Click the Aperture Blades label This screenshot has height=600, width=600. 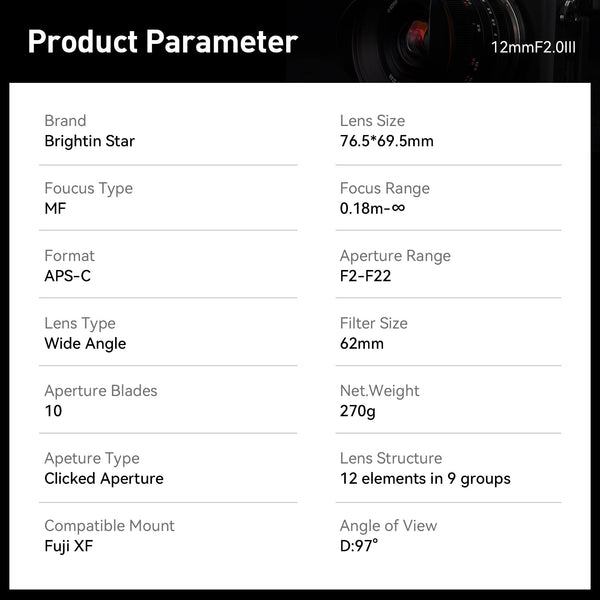coord(100,391)
